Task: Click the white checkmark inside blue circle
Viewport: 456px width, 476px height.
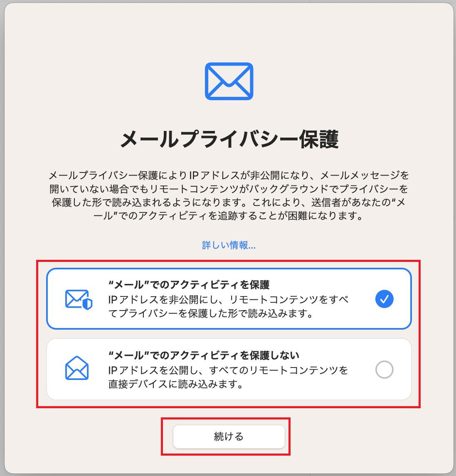Action: [385, 299]
